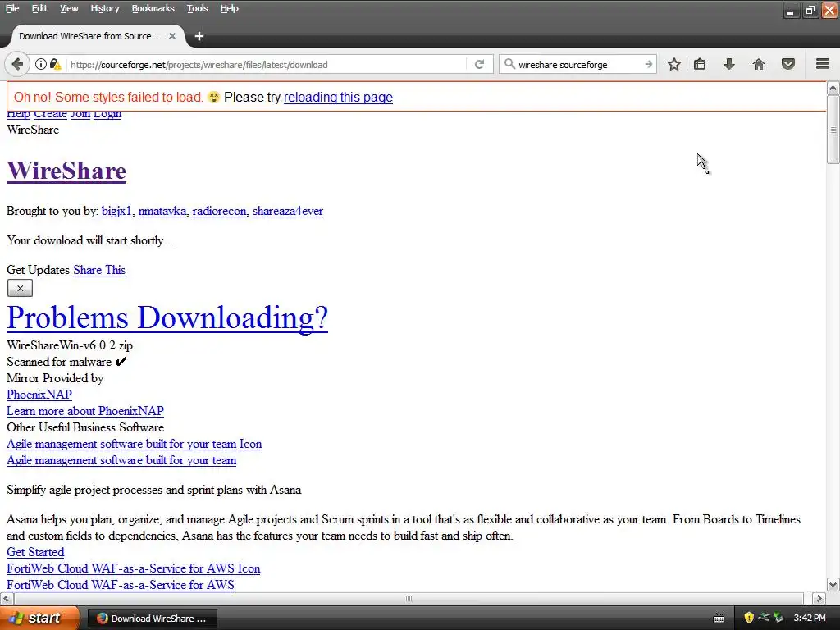The image size is (840, 630).
Task: Click the Create link at page top
Action: point(50,114)
